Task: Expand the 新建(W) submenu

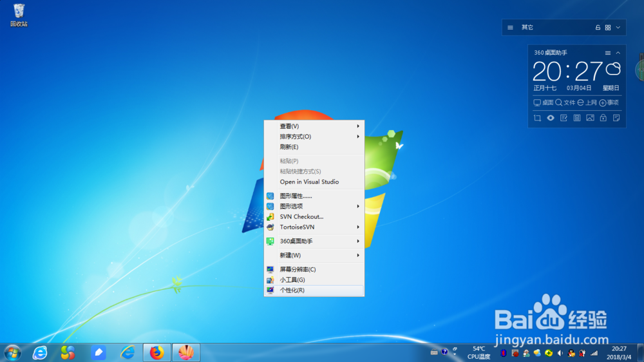Action: pyautogui.click(x=314, y=255)
